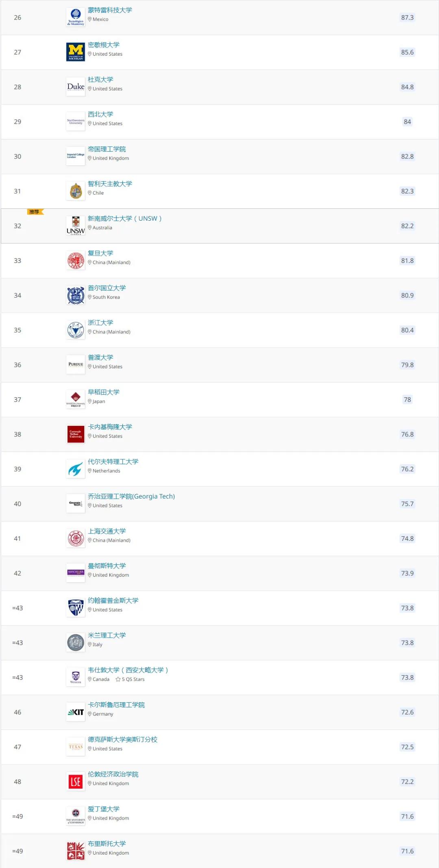439x868 pixels.
Task: Open the 帝国理工学院 university page
Action: point(107,149)
